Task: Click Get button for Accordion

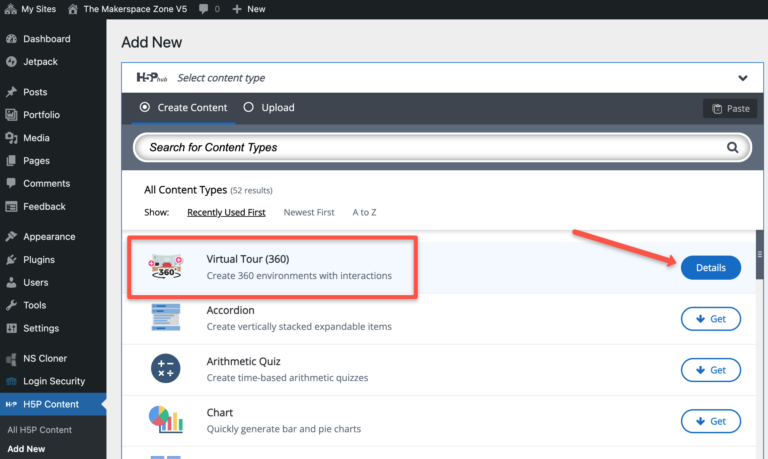Action: point(710,319)
